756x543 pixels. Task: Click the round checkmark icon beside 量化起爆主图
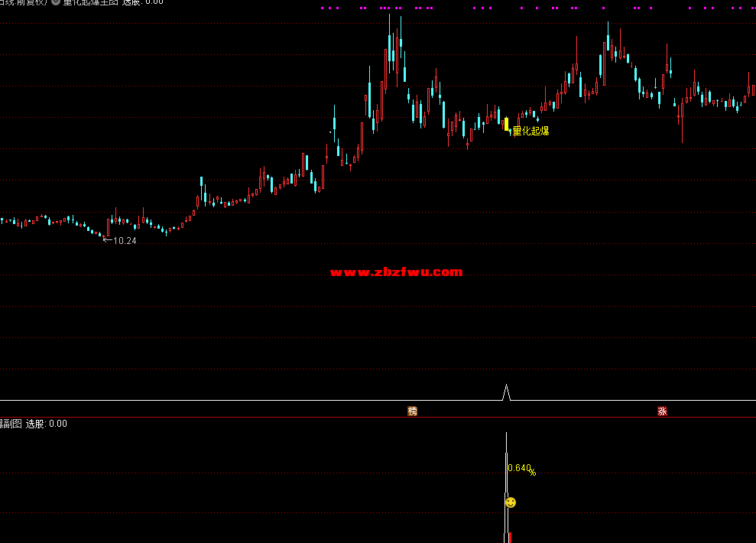tap(56, 2)
